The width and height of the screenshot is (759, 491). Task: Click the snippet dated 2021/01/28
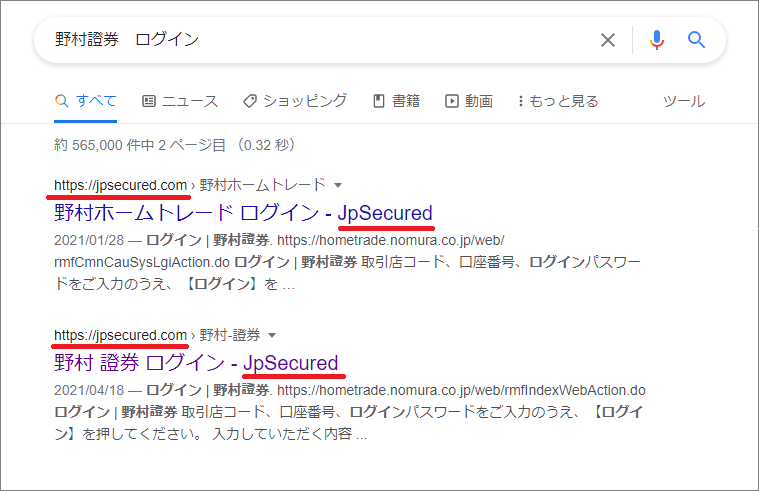coord(347,262)
